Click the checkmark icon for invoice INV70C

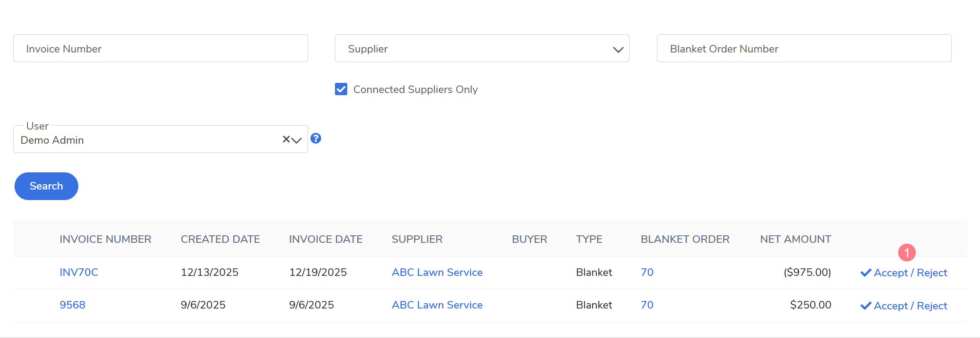(866, 273)
